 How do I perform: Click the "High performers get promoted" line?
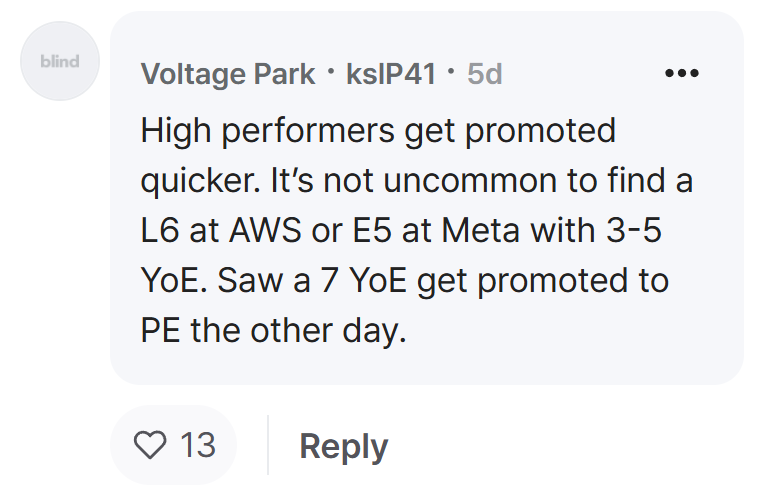tap(378, 132)
